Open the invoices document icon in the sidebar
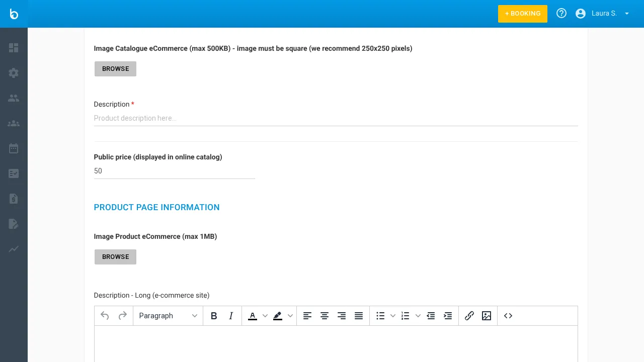Screen dimensions: 644x362 [14, 199]
